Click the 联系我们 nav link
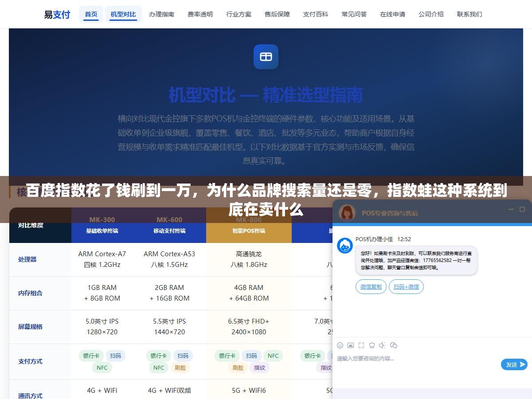 pos(469,14)
